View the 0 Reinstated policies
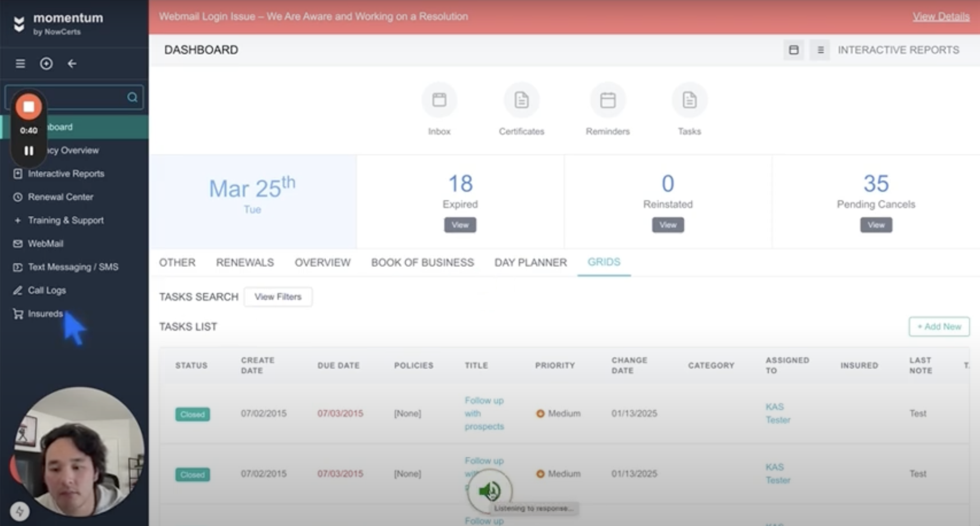Viewport: 980px width, 526px height. (x=668, y=225)
